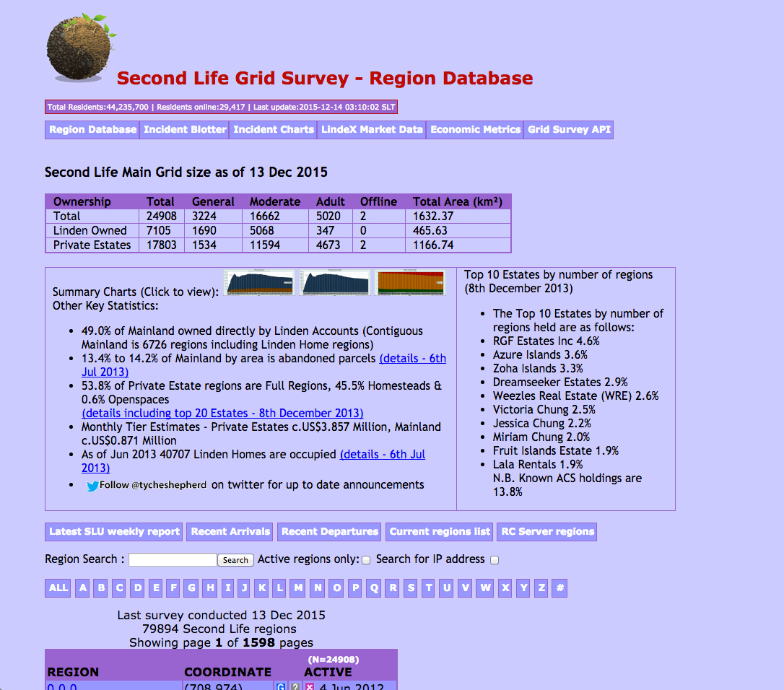Filter regions starting with M

tap(298, 588)
